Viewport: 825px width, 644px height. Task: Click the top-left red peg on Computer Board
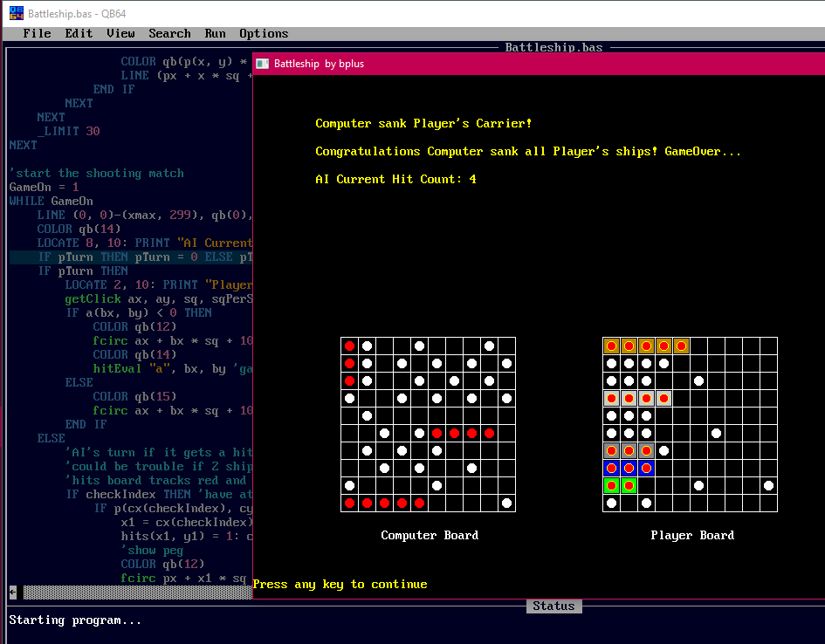349,346
